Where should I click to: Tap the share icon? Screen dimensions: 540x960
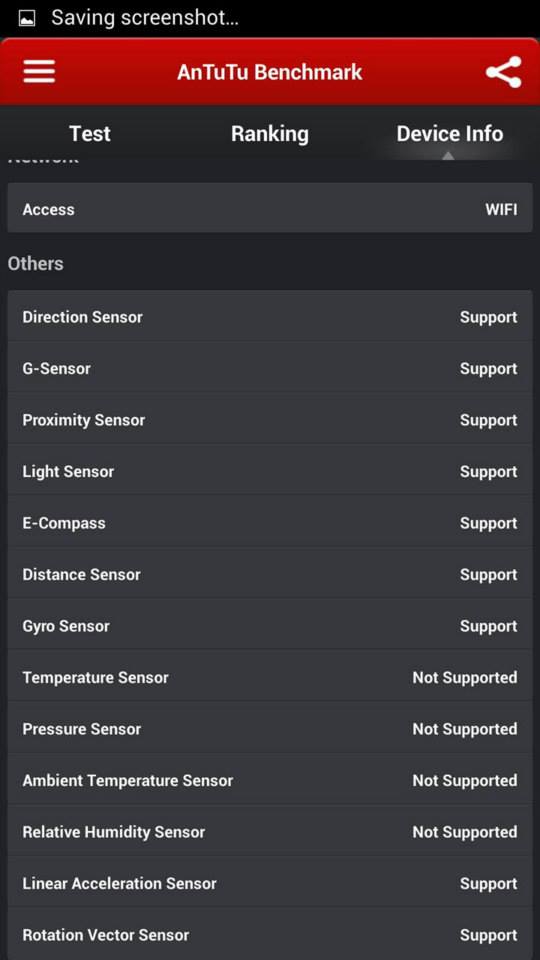[x=503, y=72]
